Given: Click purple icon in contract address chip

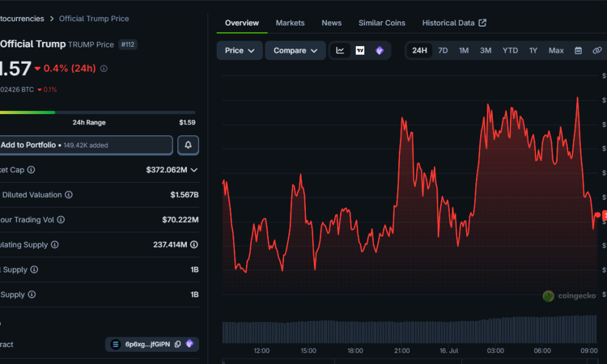Looking at the screenshot, I should [189, 344].
